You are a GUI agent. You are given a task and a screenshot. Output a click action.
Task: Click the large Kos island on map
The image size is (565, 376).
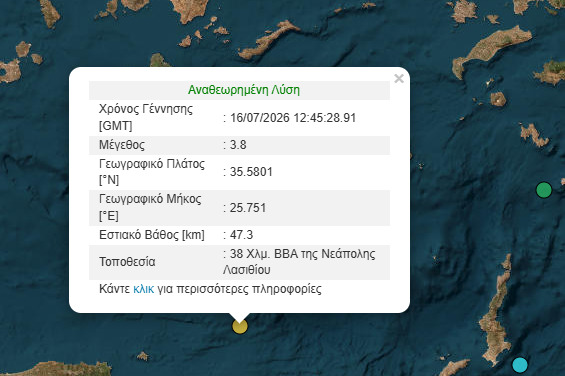point(491,49)
